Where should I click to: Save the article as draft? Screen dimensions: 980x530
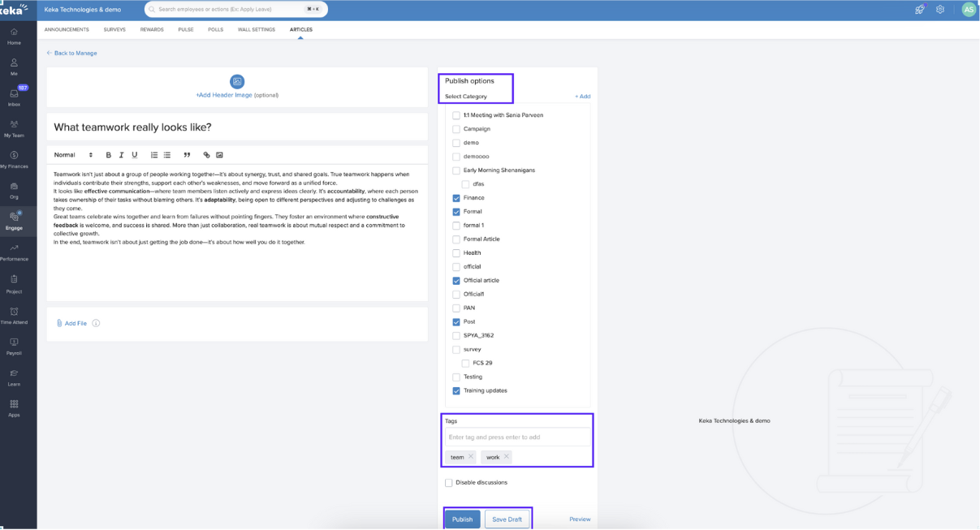point(507,519)
